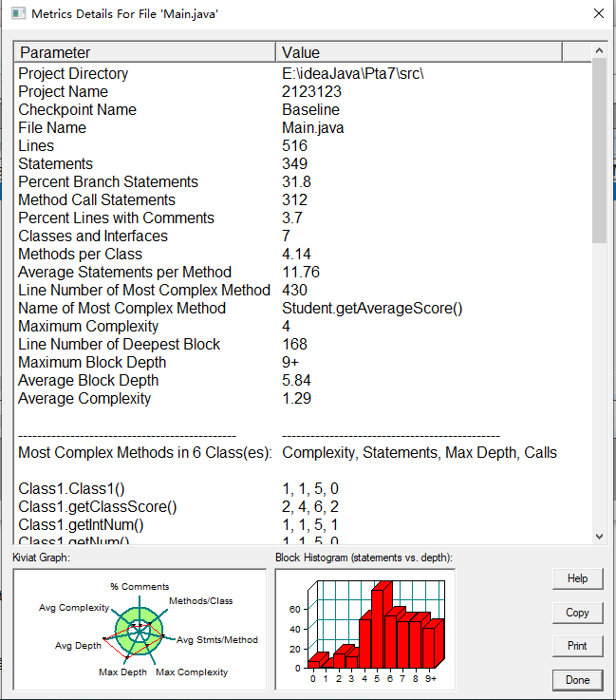Image resolution: width=616 pixels, height=700 pixels.
Task: Select the File Name row
Action: (x=303, y=127)
